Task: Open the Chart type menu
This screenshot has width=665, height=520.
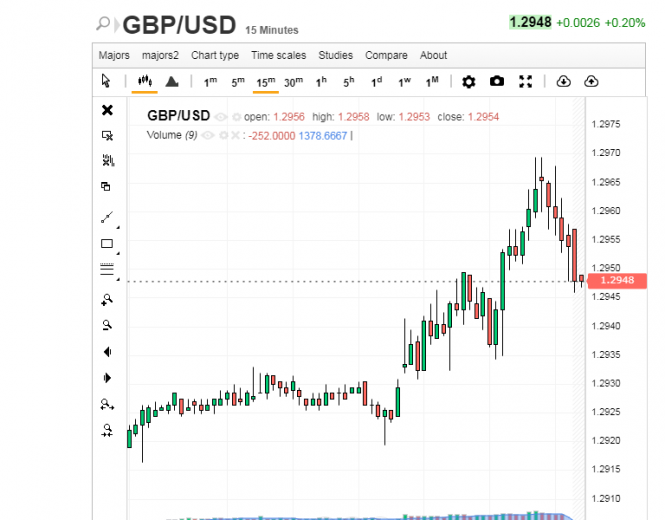Action: point(215,55)
